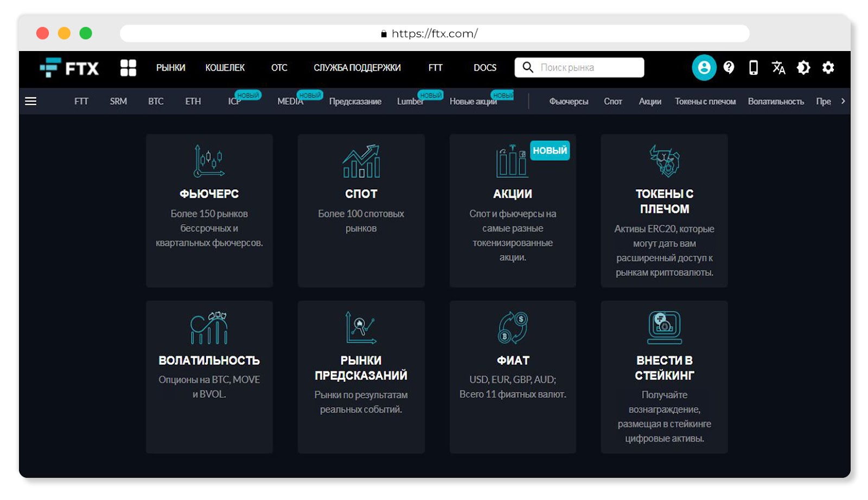Open the ВОЛАТИЛЬНОСТЬ card title

(x=209, y=360)
